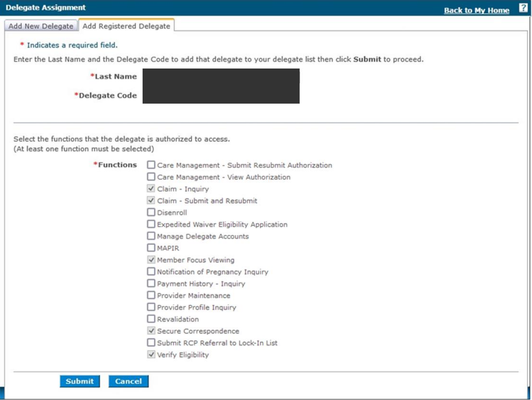This screenshot has width=532, height=400.
Task: Check Notification of Pregnancy Inquiry
Action: coord(151,271)
